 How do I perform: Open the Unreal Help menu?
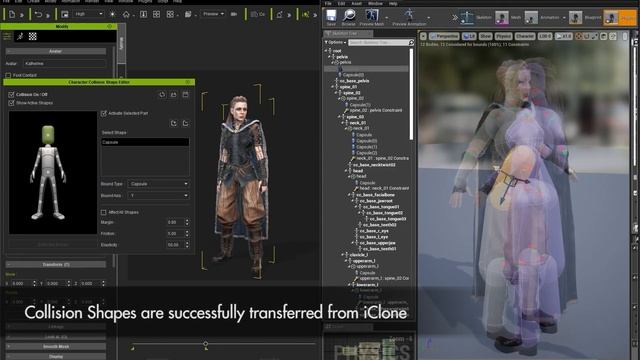click(x=393, y=3)
